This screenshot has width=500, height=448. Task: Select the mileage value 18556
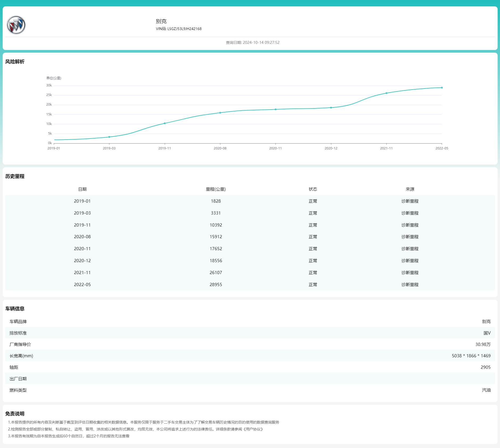[216, 261]
